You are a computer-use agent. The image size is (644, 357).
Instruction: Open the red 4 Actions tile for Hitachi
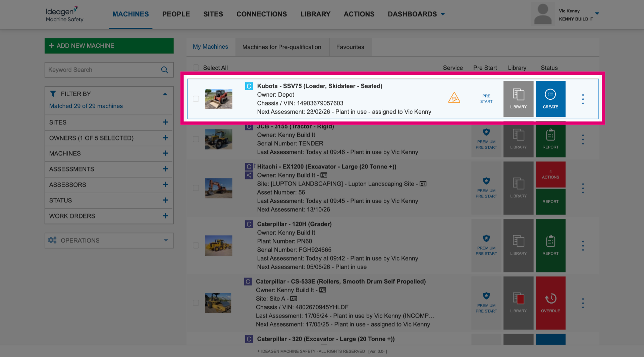pyautogui.click(x=550, y=174)
